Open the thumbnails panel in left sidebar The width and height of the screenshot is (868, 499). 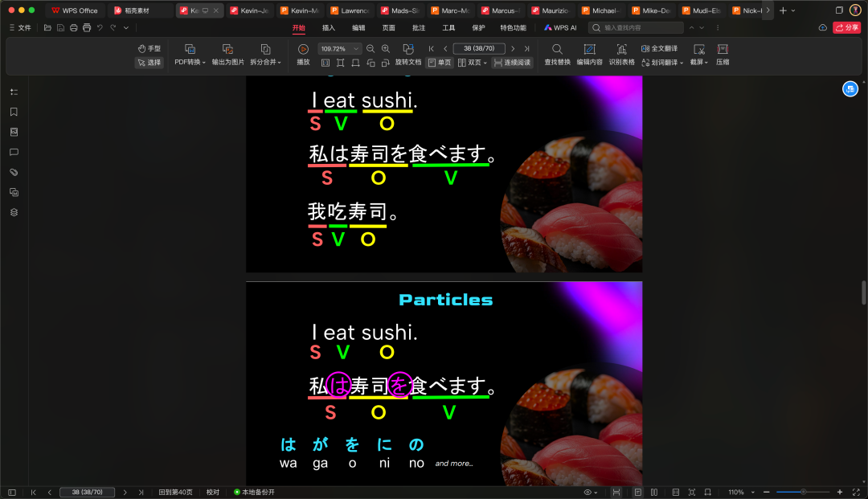(14, 133)
